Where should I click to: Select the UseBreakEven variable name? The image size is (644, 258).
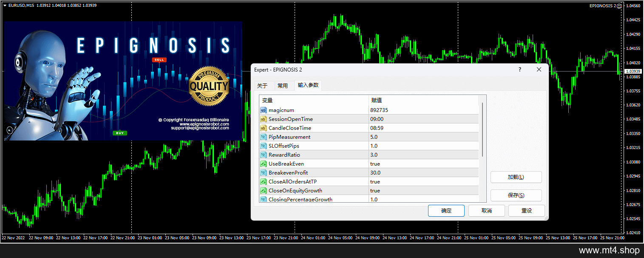pyautogui.click(x=286, y=164)
